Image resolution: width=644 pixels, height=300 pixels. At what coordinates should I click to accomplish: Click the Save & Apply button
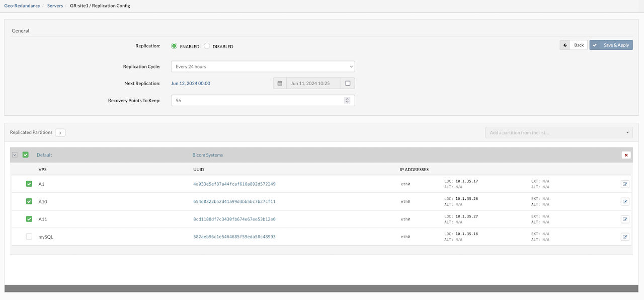pos(611,45)
